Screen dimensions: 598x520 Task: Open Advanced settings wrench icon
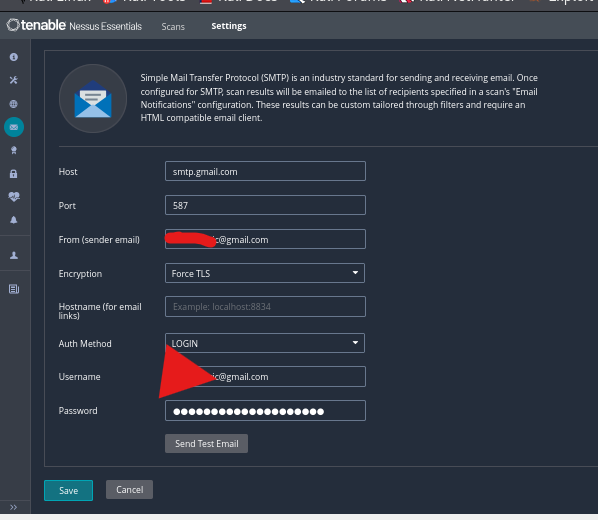pos(14,80)
